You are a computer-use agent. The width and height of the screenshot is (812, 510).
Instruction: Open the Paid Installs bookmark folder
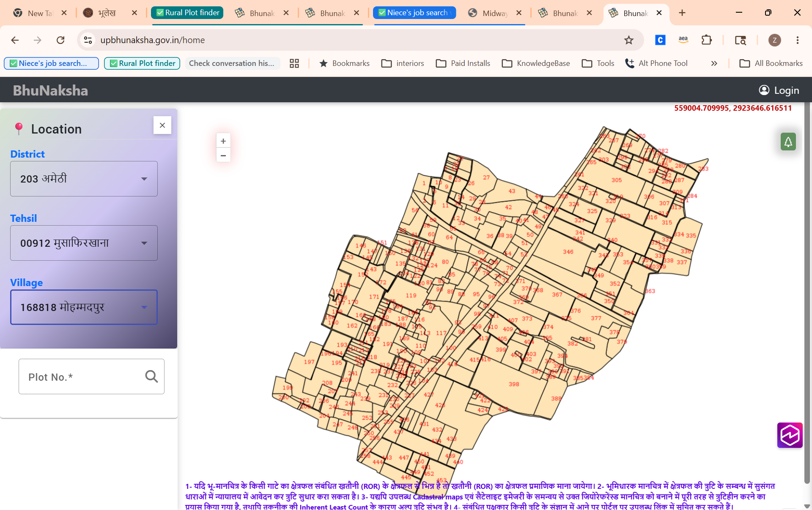click(x=463, y=63)
